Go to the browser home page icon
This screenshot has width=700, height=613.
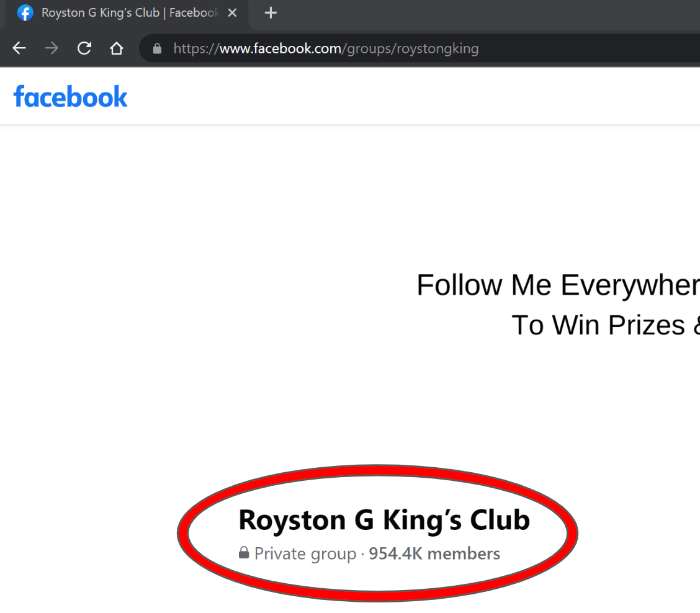(116, 48)
